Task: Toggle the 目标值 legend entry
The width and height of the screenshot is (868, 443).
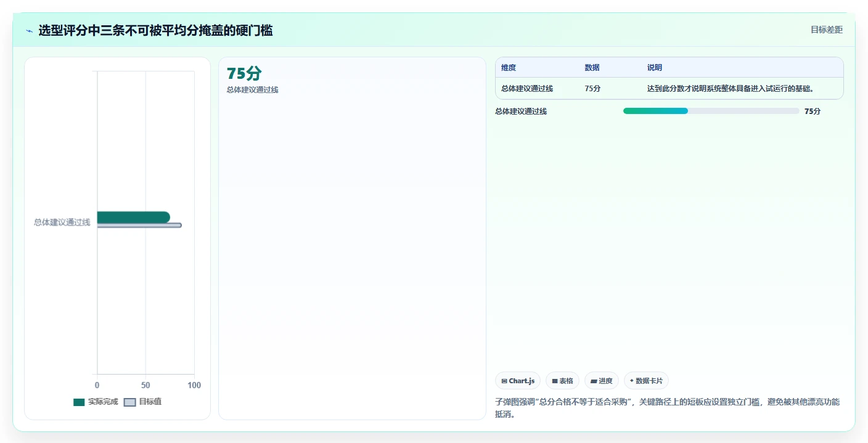Action: click(x=143, y=402)
